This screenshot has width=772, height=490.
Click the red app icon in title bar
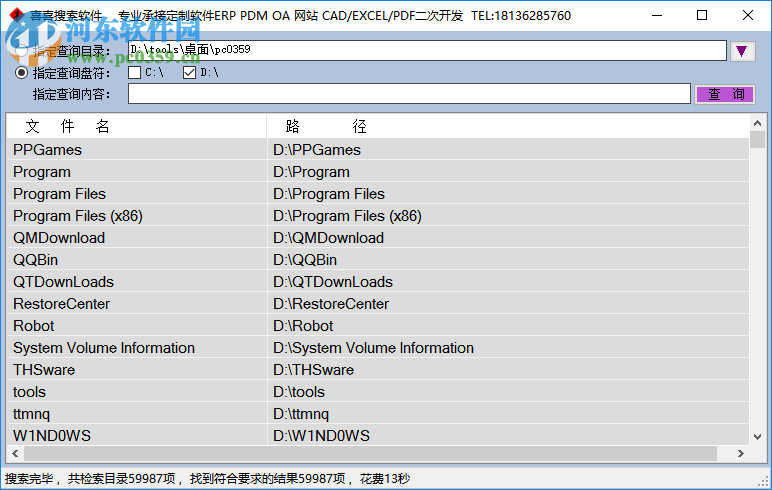coord(16,15)
